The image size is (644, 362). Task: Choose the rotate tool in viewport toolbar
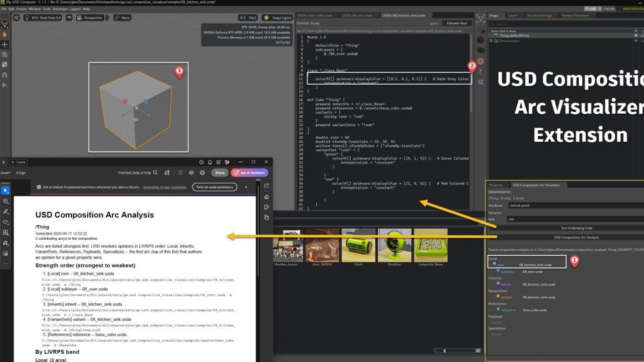[x=5, y=55]
